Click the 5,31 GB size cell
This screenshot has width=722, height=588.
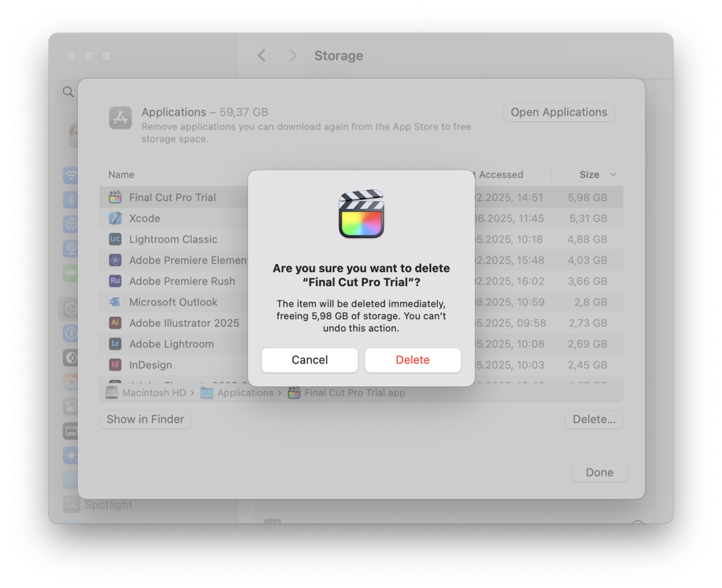point(588,218)
